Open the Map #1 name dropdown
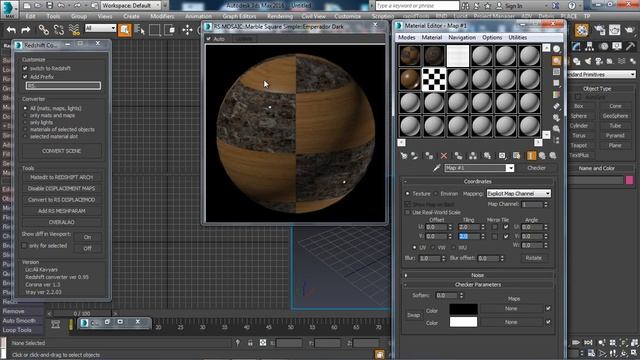 510,168
